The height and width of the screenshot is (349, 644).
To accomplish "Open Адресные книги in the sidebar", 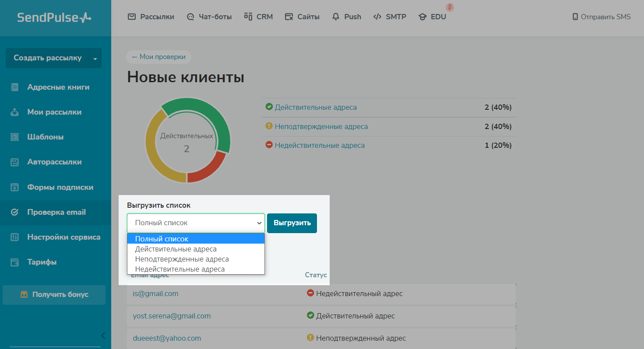I will click(x=58, y=87).
